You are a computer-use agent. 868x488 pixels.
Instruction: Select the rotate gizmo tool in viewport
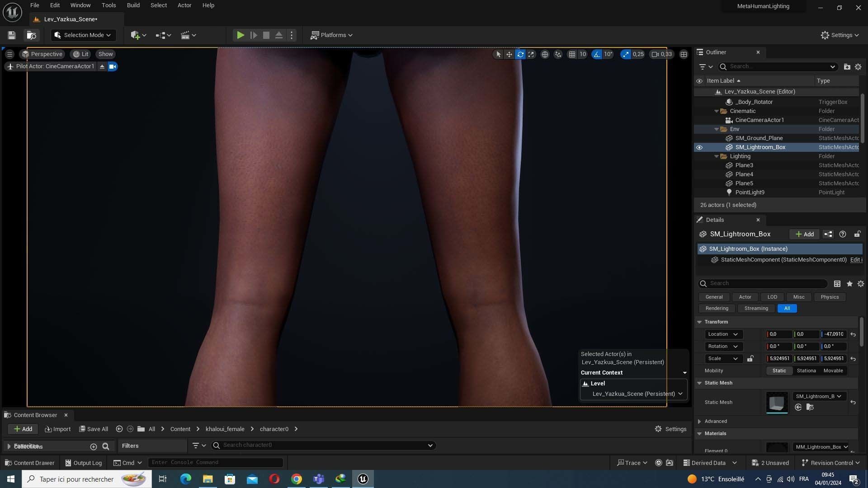click(x=520, y=54)
